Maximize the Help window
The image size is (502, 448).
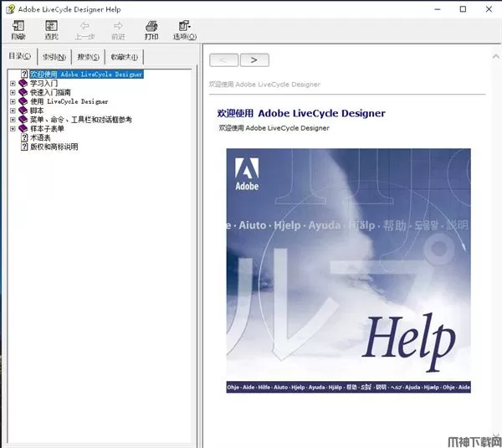click(463, 9)
